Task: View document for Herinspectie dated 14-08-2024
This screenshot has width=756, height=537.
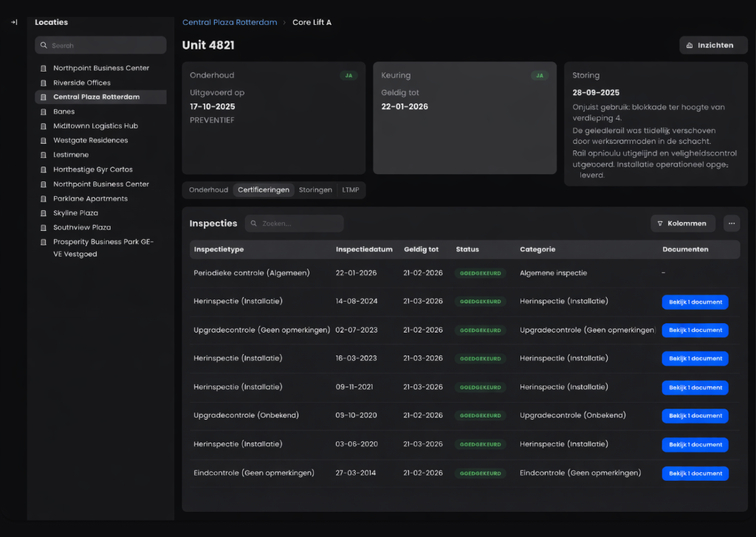Action: pyautogui.click(x=695, y=302)
